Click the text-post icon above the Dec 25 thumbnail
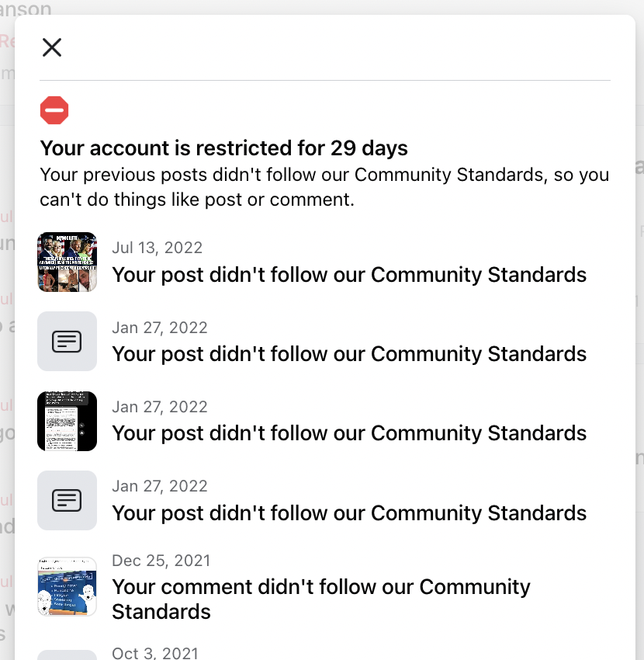Image resolution: width=644 pixels, height=660 pixels. (x=68, y=500)
